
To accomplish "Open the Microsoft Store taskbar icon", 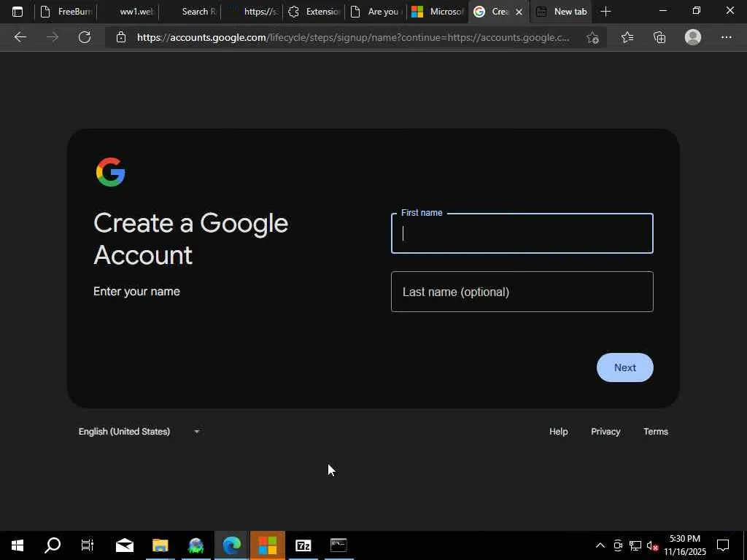I will coord(267,545).
